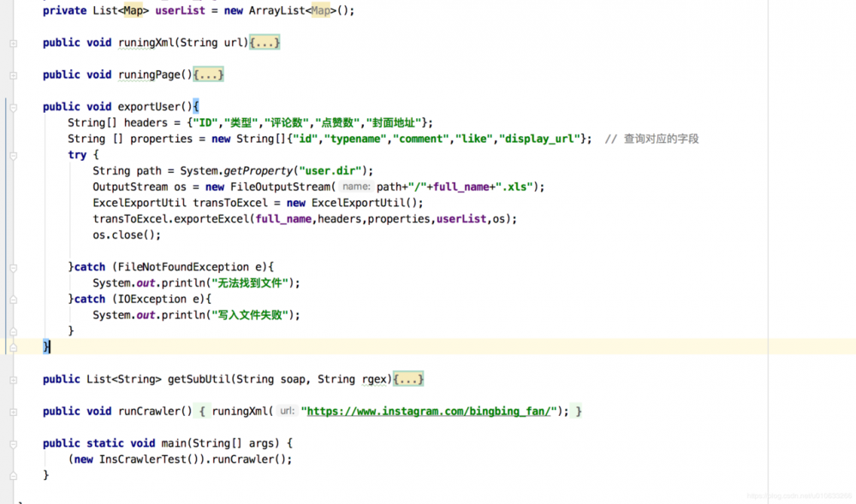
Task: Click 'ArrayList' in the field declaration
Action: 276,10
